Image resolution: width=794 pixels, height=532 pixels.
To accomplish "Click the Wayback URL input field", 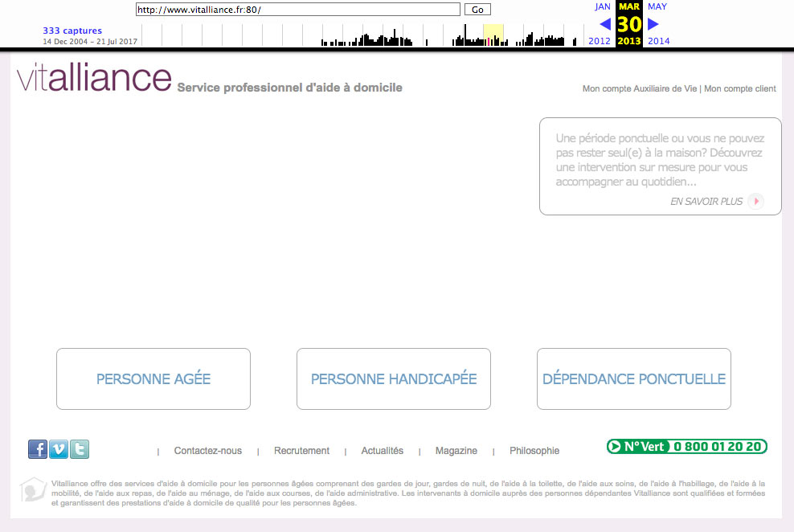I will point(297,9).
